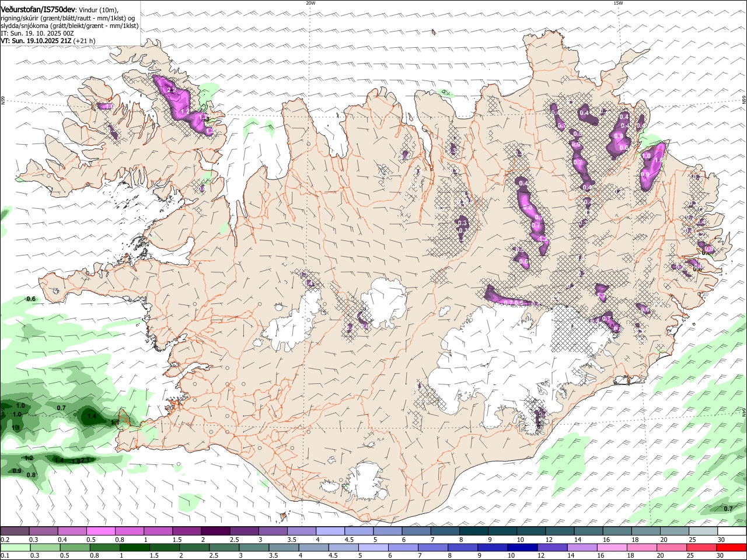Click the title text 'Veðurstofan/IS750dev'
Screen dimensions: 747x560
point(38,9)
